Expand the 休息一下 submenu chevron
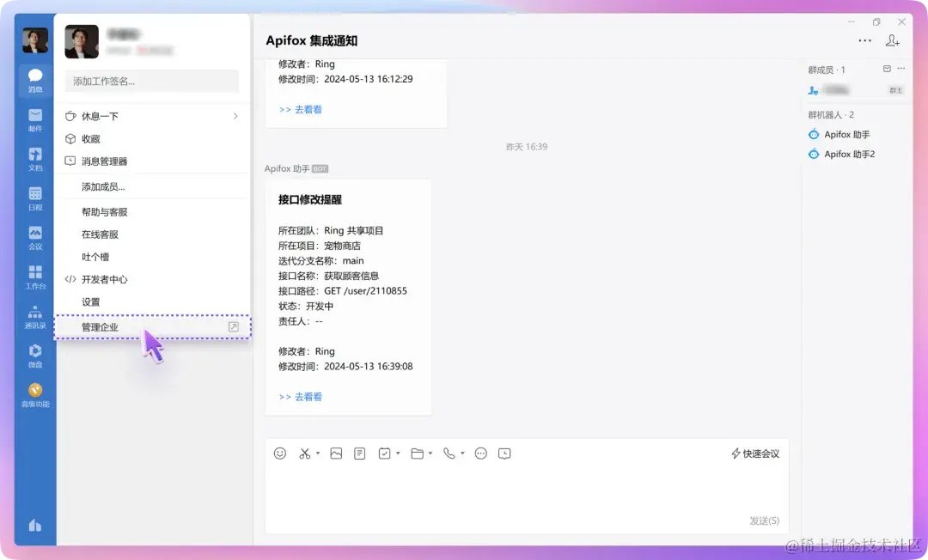The height and width of the screenshot is (560, 928). point(235,116)
